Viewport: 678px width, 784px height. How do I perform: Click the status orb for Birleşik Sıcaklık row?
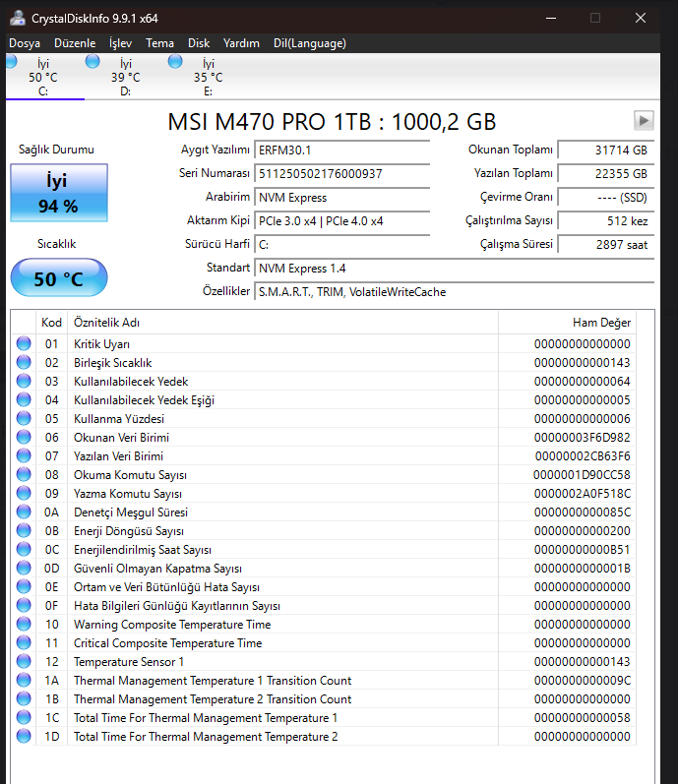pyautogui.click(x=24, y=362)
